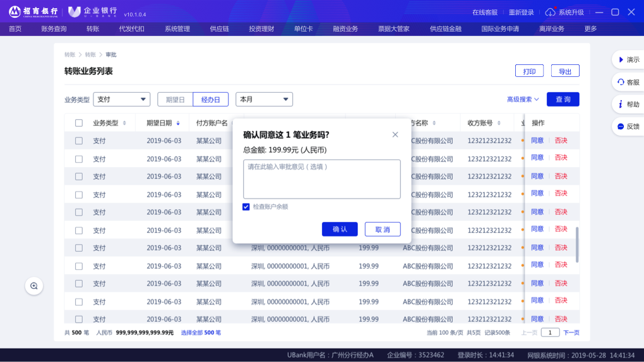The image size is (644, 362).
Task: Check the first row's checkbox
Action: [x=79, y=141]
